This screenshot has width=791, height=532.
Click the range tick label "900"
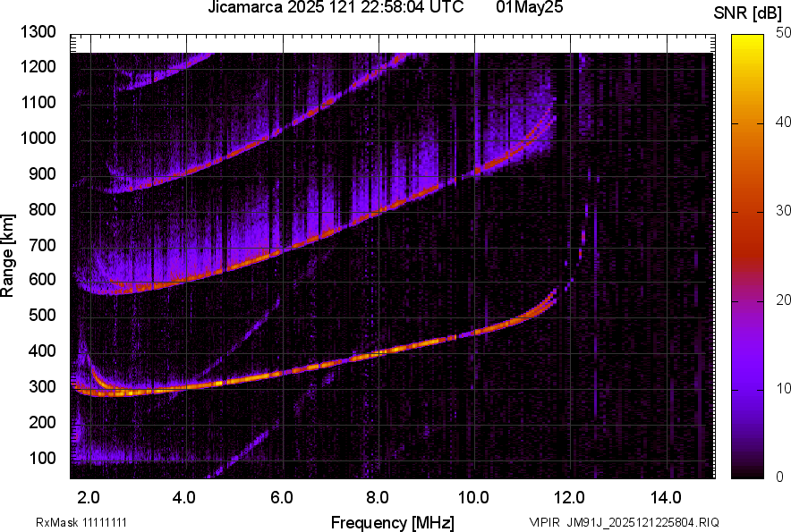[42, 173]
